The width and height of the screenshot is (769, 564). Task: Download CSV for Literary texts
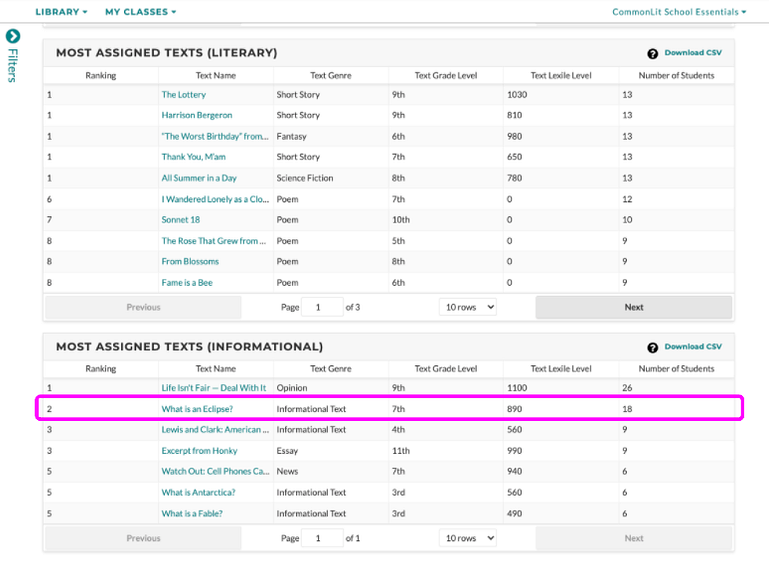[693, 52]
